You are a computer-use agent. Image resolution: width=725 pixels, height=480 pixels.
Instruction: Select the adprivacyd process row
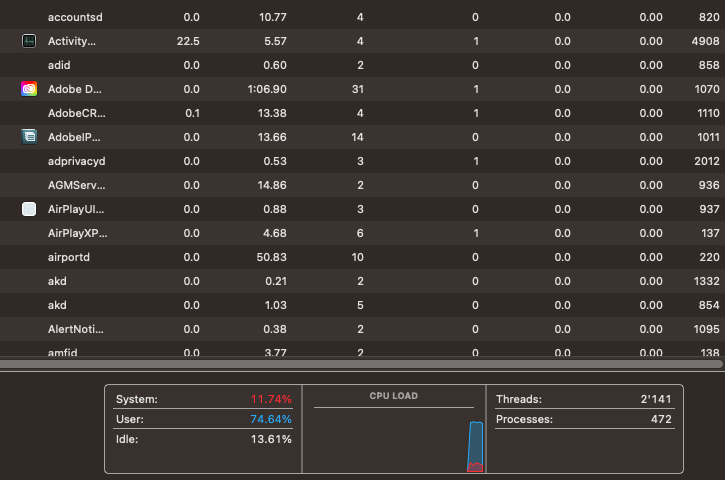(x=362, y=161)
